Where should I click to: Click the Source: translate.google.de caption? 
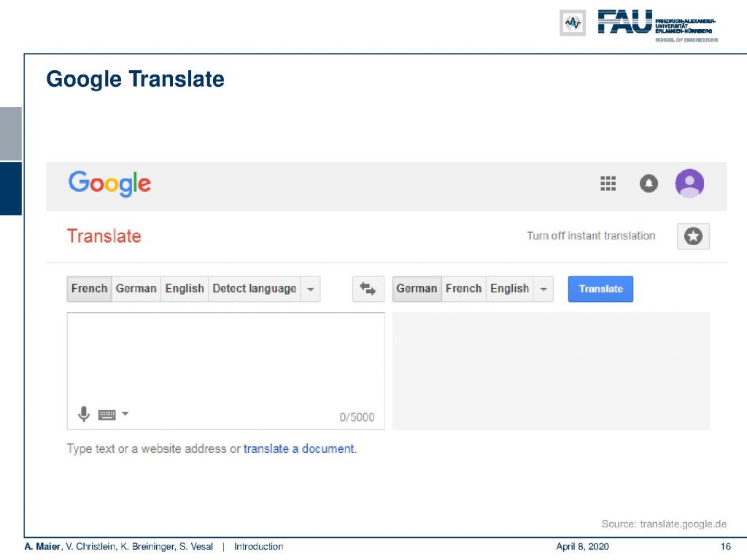pos(664,524)
